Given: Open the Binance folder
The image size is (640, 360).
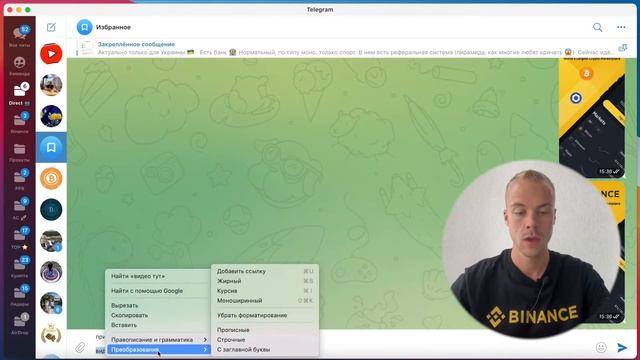Looking at the screenshot, I should 20,122.
